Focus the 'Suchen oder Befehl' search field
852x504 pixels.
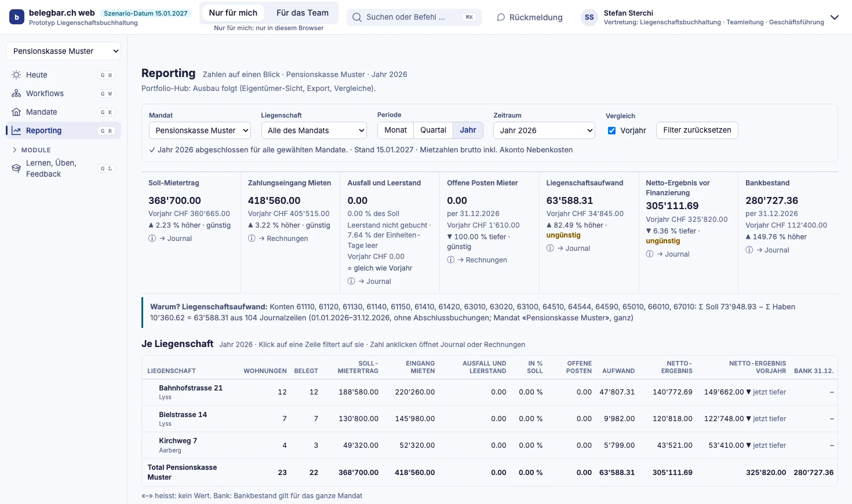pos(414,17)
